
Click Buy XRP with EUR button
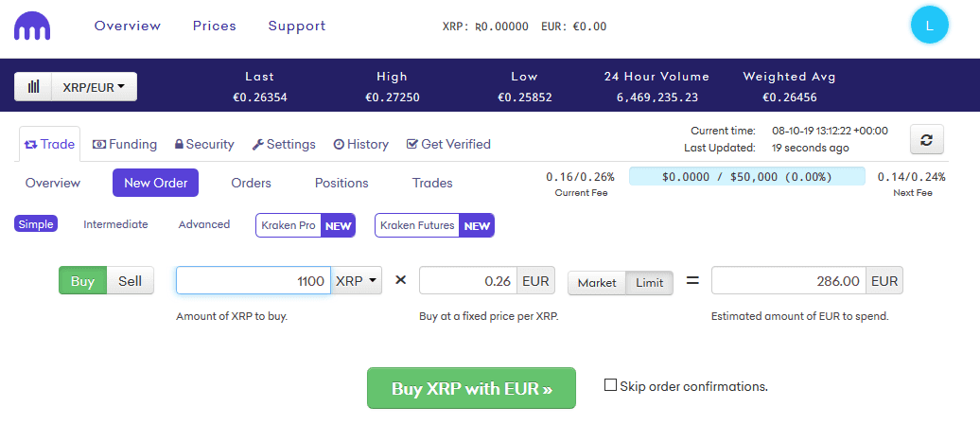pyautogui.click(x=471, y=388)
